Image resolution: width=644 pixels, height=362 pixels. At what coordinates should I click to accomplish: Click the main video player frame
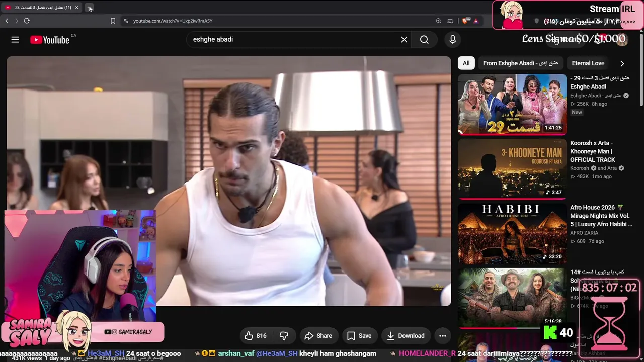pyautogui.click(x=229, y=181)
